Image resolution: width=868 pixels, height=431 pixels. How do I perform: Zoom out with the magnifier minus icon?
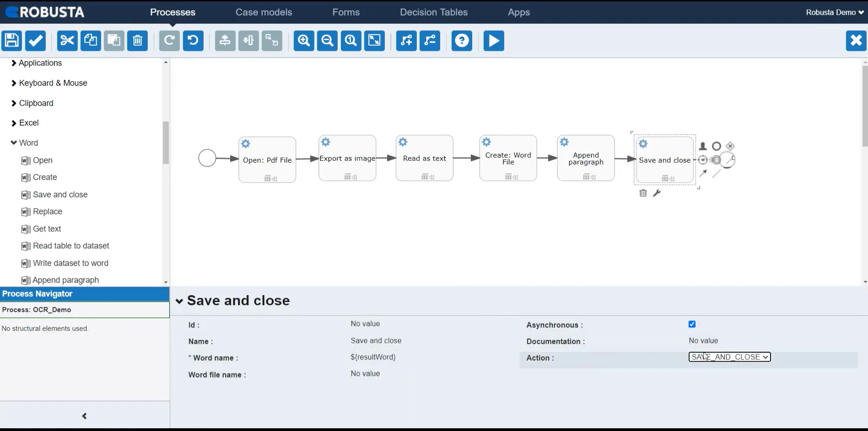pos(327,41)
